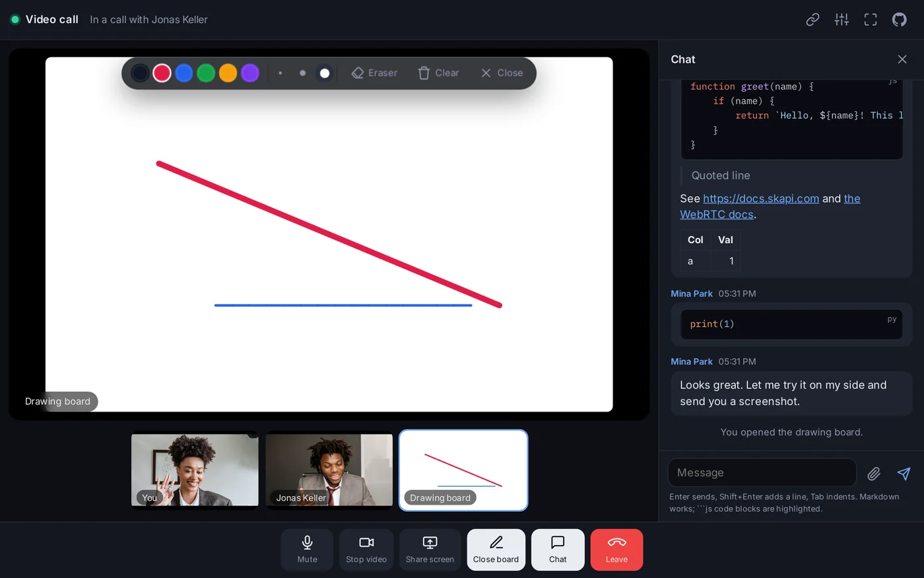This screenshot has height=578, width=924.
Task: Select Jonas Keller's video thumbnail
Action: coord(329,470)
